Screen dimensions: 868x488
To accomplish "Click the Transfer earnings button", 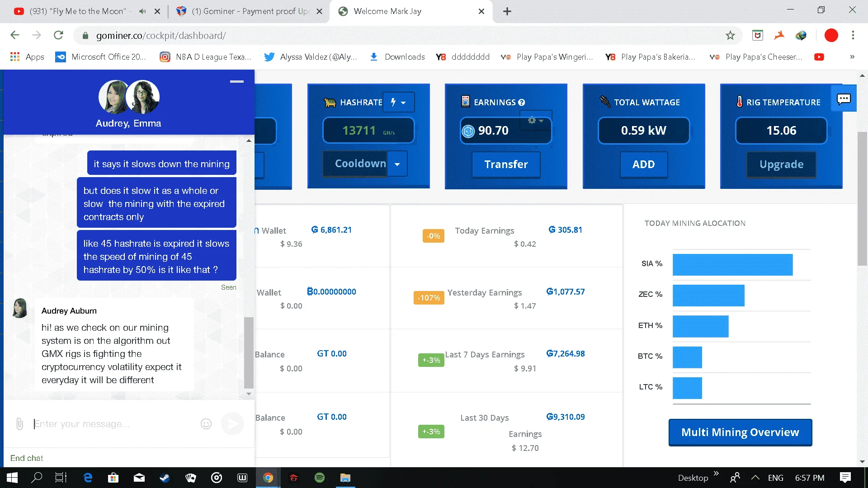I will click(506, 164).
